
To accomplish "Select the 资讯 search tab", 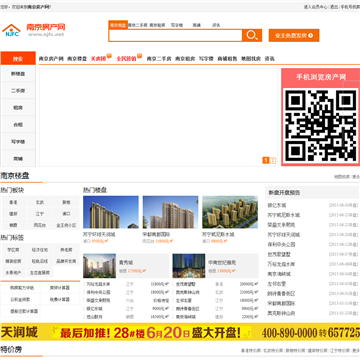I will pyautogui.click(x=216, y=25).
